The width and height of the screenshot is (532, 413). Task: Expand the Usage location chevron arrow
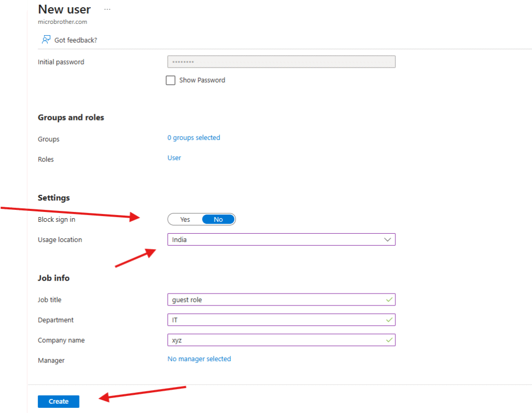(x=387, y=239)
